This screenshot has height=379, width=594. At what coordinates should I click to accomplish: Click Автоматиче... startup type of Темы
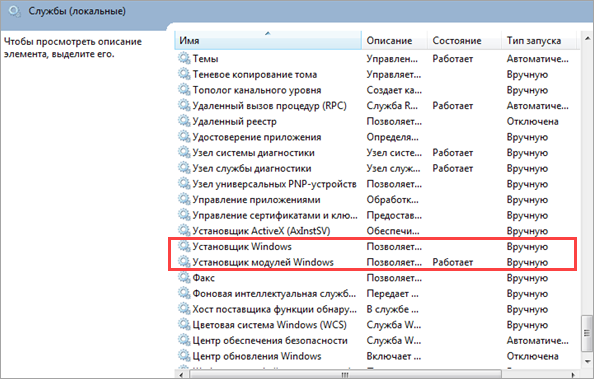538,59
